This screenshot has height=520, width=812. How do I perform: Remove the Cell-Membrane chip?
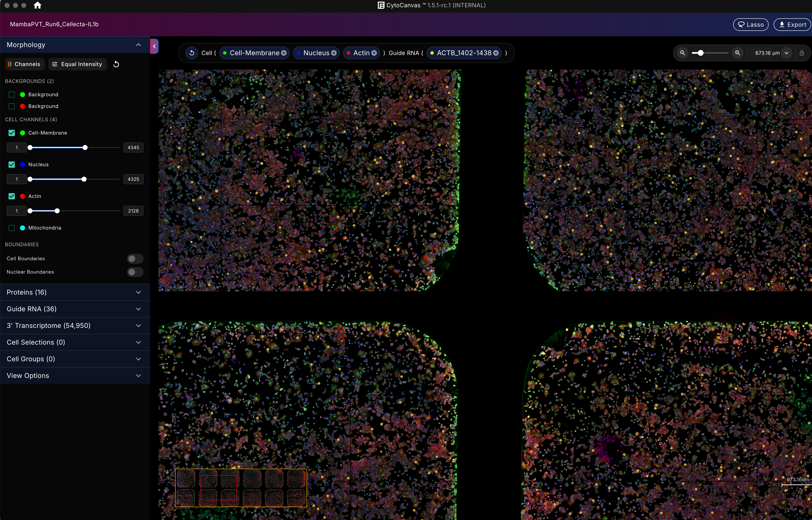coord(284,53)
